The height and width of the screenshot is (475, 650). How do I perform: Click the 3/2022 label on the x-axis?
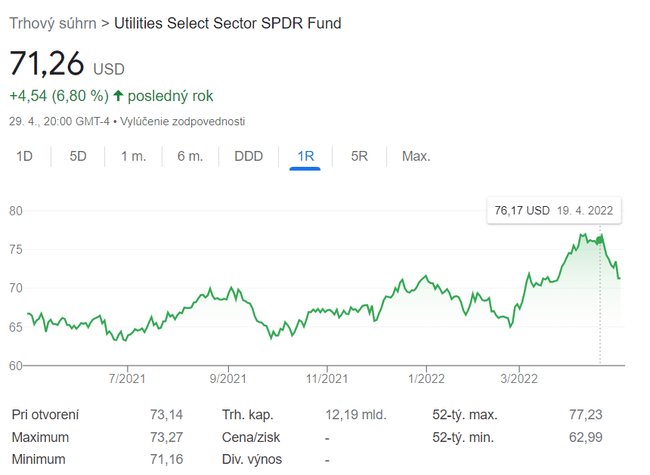point(518,378)
